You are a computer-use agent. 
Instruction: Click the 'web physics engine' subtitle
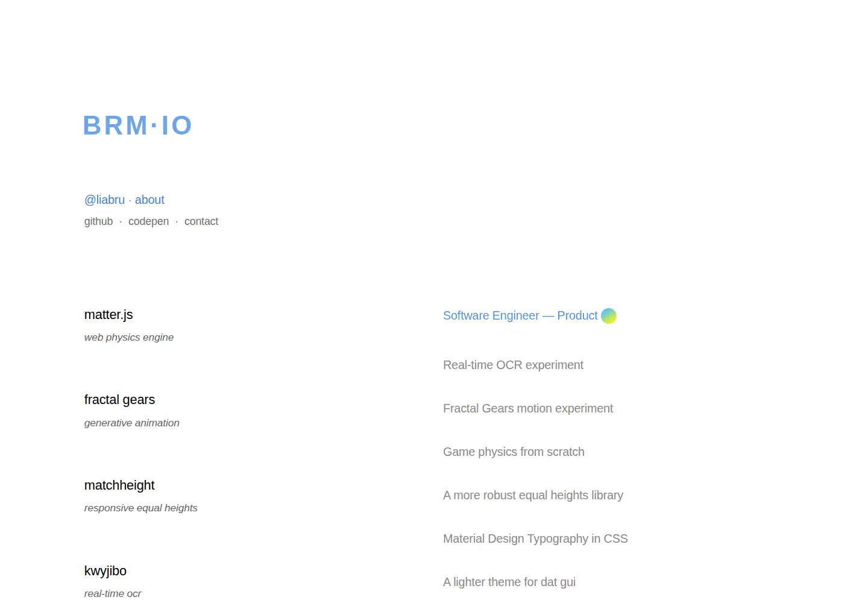pos(129,337)
